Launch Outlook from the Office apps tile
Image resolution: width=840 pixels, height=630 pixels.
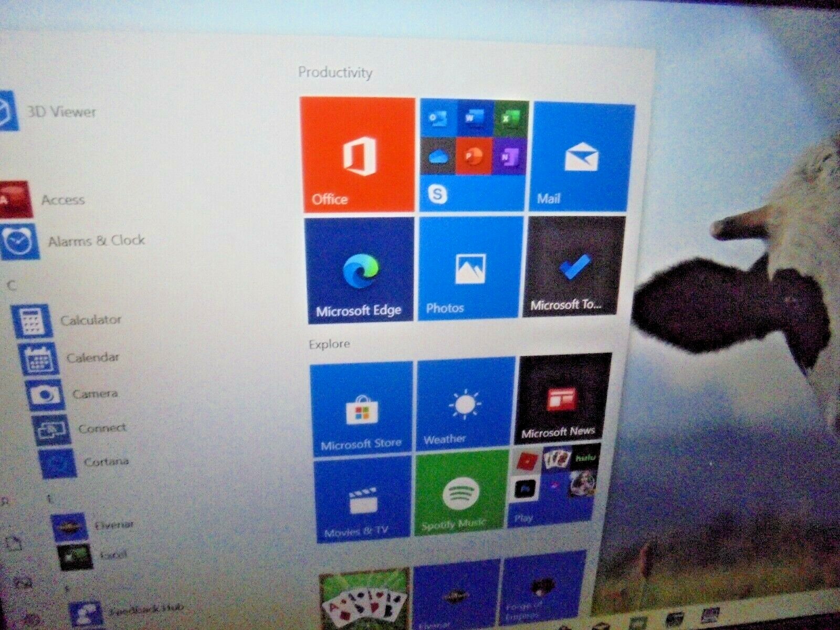tap(438, 118)
